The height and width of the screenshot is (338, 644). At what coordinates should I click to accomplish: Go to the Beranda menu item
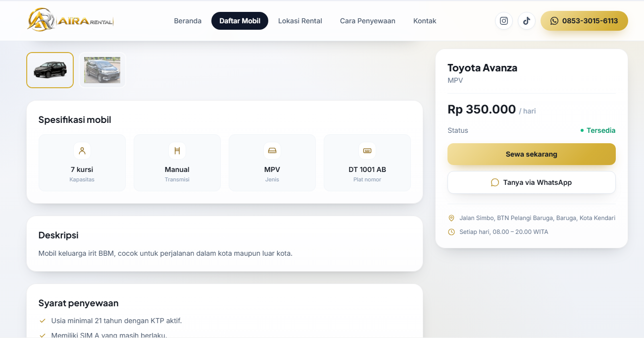tap(188, 21)
